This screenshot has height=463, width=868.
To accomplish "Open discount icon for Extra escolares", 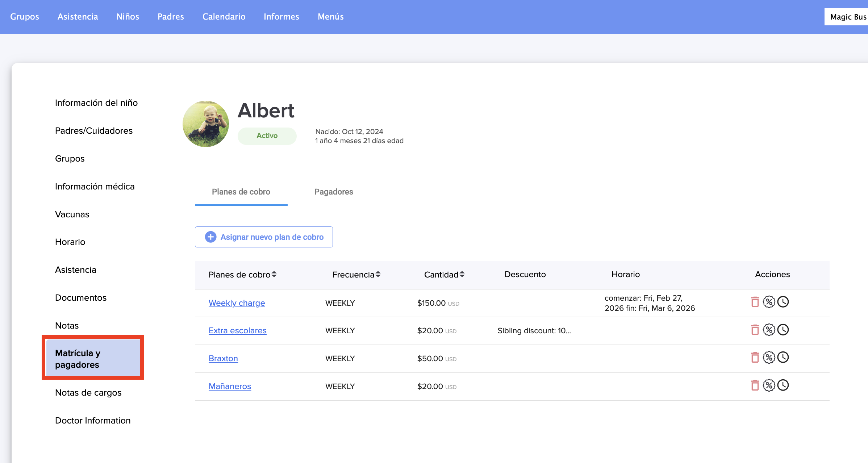I will 769,330.
